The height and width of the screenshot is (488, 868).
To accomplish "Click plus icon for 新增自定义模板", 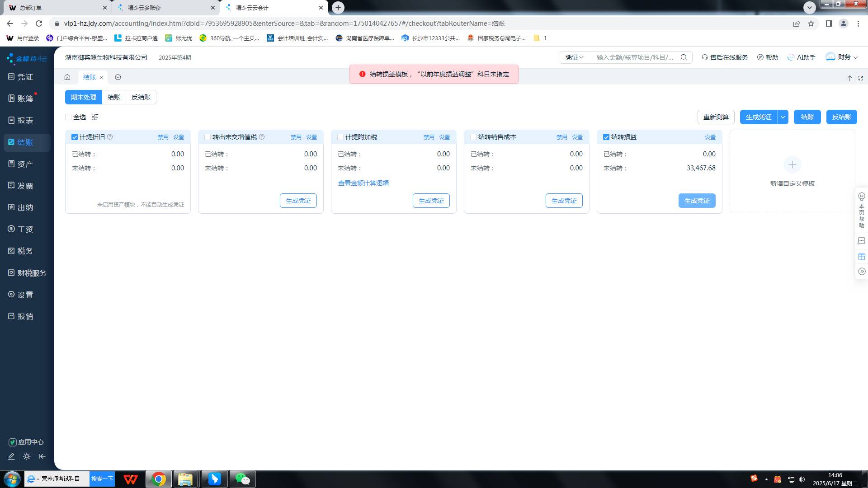I will coord(792,165).
